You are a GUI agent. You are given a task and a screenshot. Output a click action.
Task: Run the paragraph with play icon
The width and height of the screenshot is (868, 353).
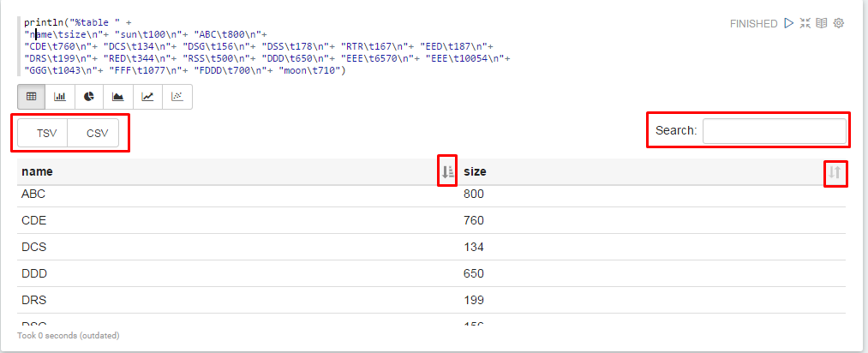click(788, 23)
